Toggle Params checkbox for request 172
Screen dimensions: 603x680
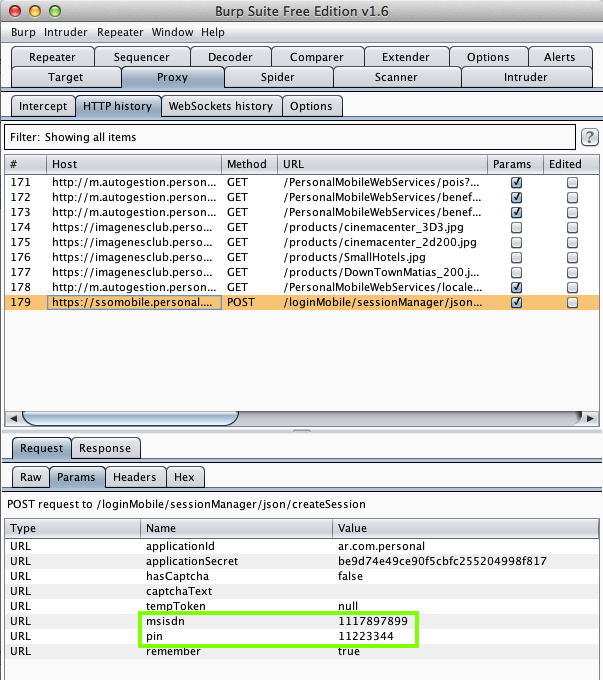[x=516, y=197]
